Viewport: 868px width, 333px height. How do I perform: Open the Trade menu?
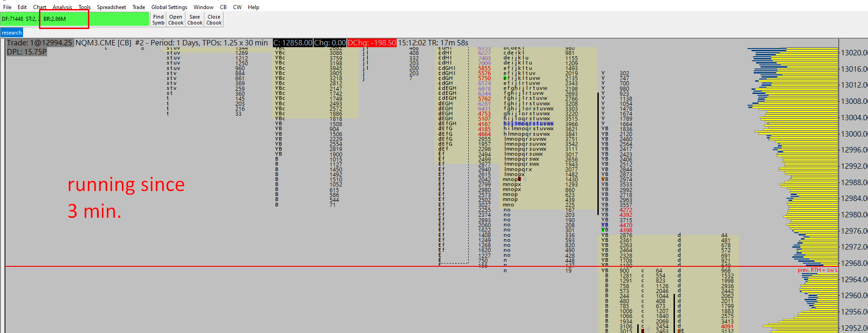point(139,7)
